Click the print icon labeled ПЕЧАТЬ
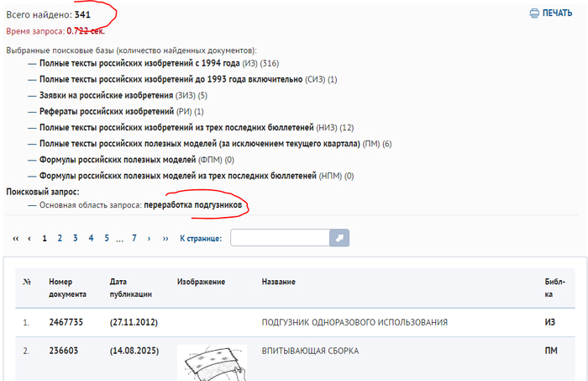Screen dimensions: 588x381 pyautogui.click(x=550, y=13)
